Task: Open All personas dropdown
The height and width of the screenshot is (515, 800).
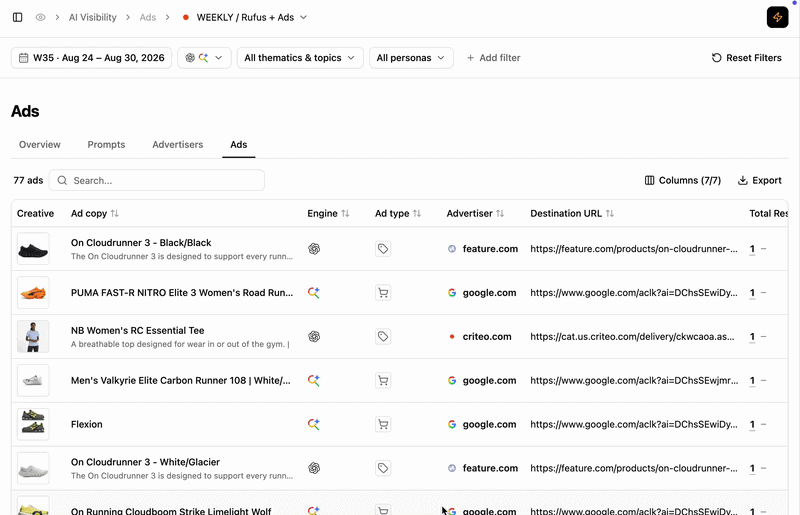Action: pos(411,58)
